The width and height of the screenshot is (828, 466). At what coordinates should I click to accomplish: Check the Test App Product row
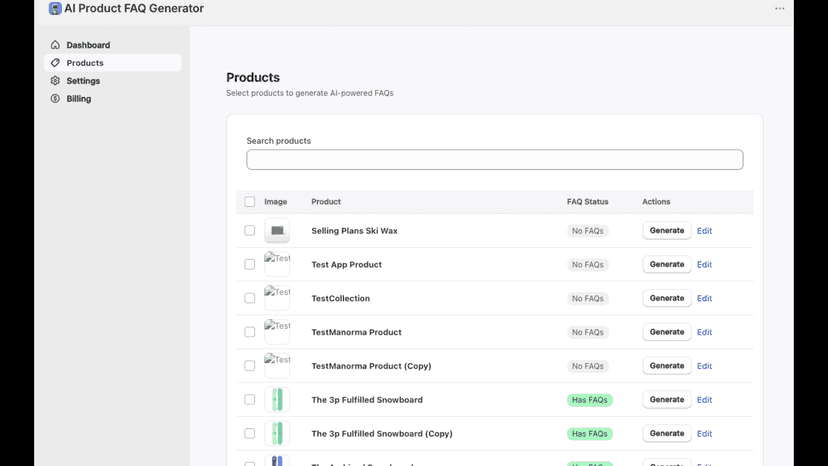coord(250,265)
